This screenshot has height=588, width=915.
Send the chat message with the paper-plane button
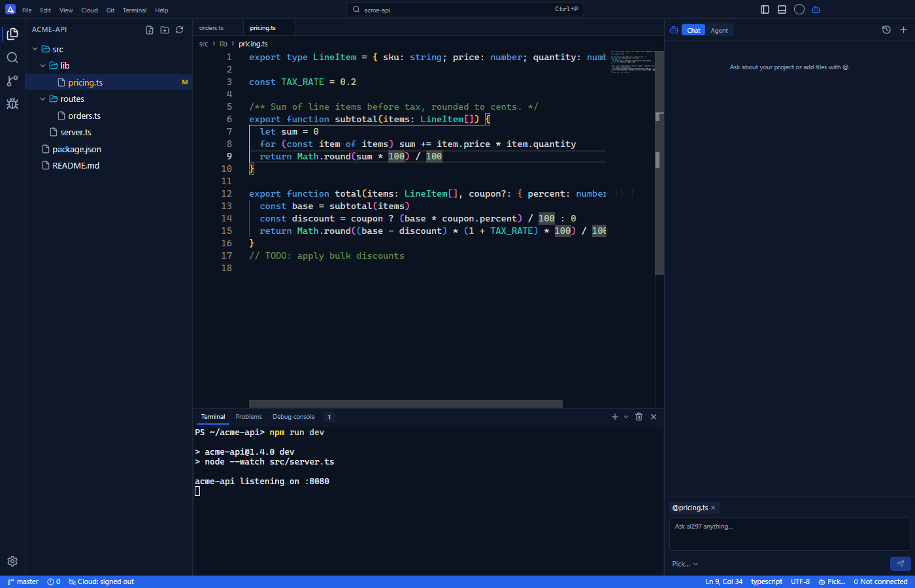point(900,564)
